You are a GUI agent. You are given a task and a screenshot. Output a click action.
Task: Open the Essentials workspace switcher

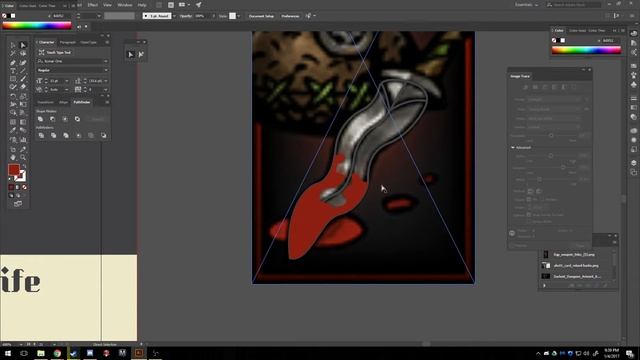(526, 5)
